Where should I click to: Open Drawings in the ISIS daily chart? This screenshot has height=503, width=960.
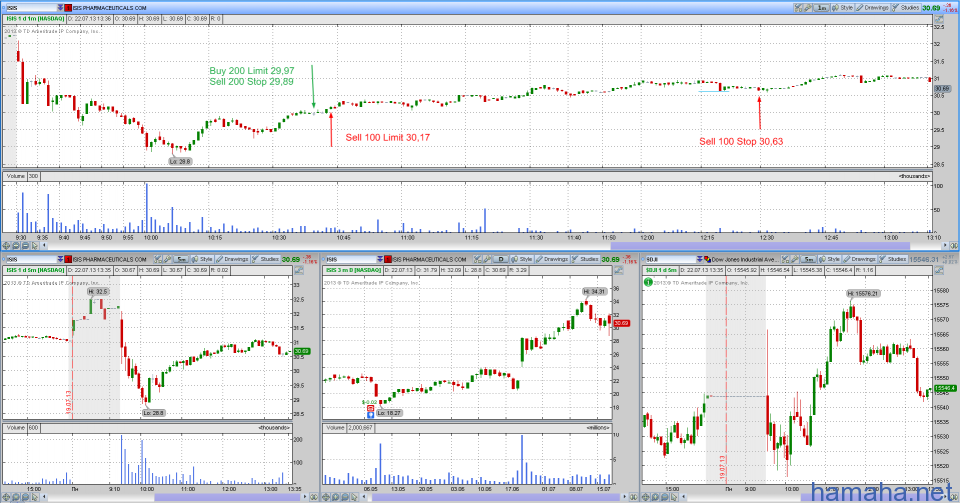552,259
